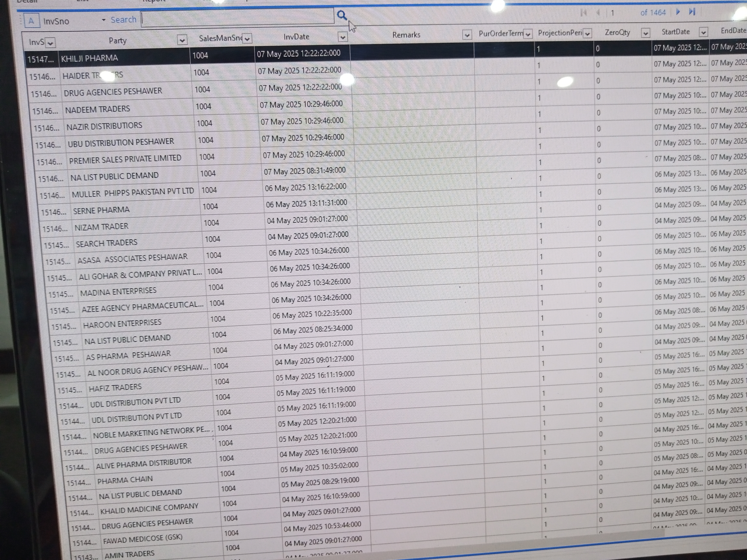This screenshot has height=560, width=747.
Task: Go to next page arrow
Action: (678, 12)
